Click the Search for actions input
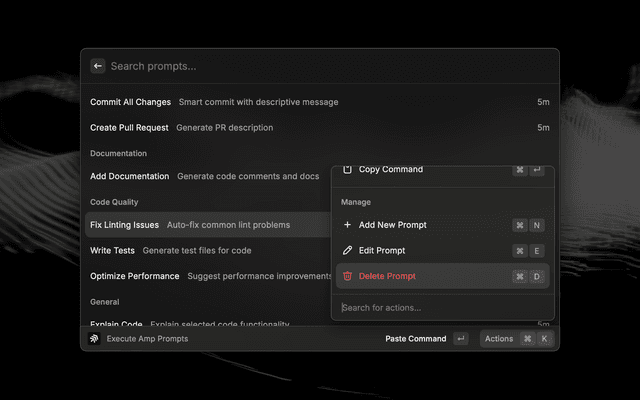Image resolution: width=640 pixels, height=400 pixels. click(440, 307)
